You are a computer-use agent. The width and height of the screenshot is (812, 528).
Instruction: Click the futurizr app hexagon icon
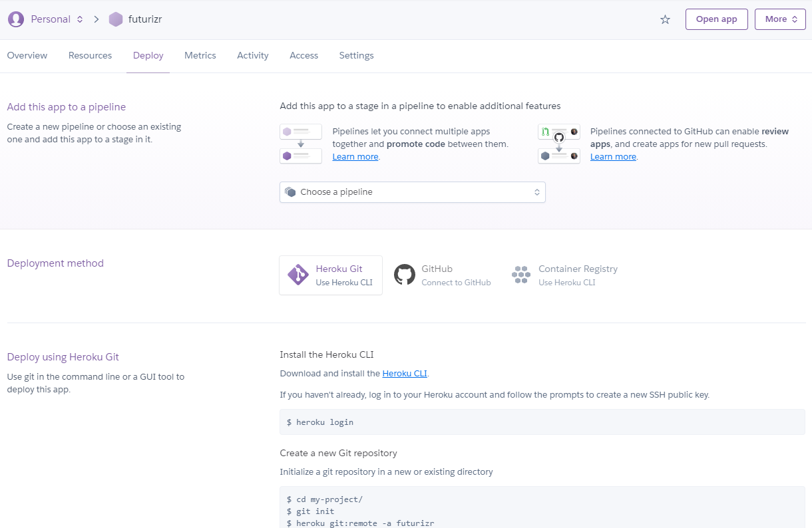coord(116,19)
